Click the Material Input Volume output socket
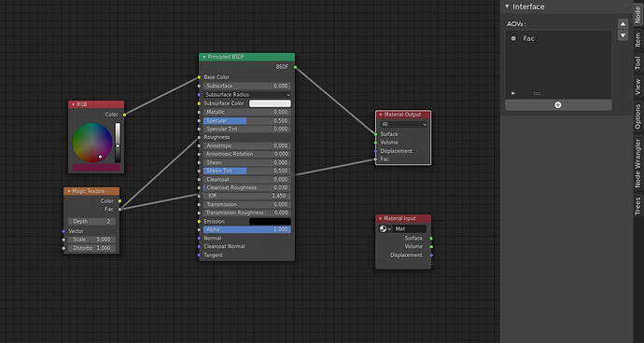Image resolution: width=644 pixels, height=343 pixels. tap(431, 247)
